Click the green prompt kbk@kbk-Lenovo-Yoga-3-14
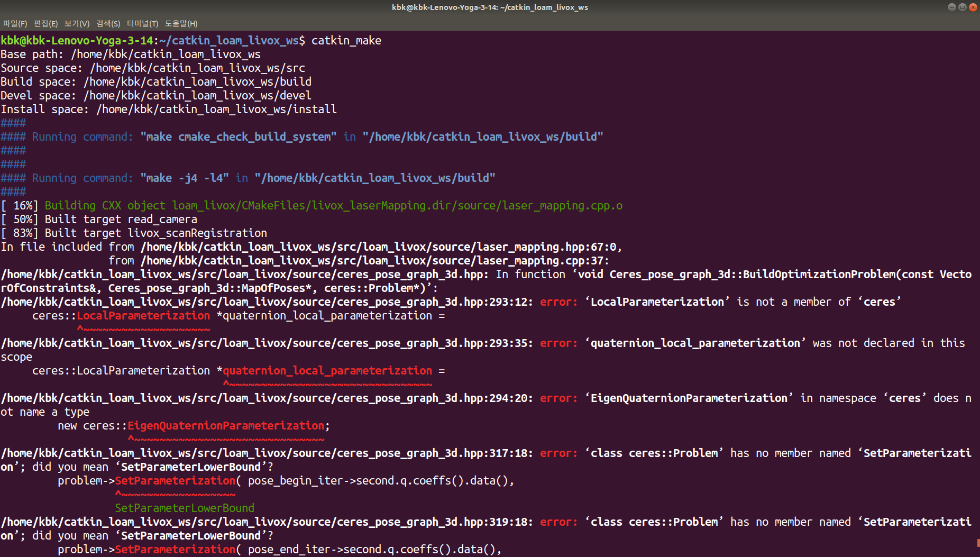This screenshot has height=557, width=980. coord(77,41)
